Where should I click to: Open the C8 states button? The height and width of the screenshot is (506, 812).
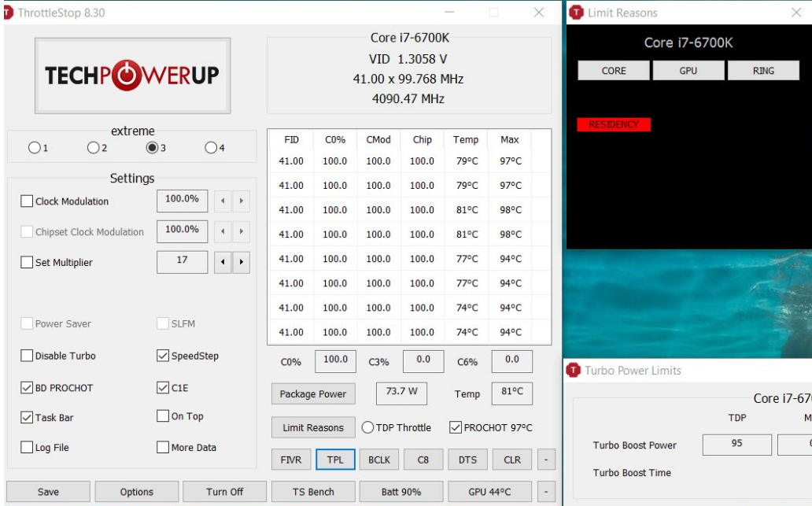pyautogui.click(x=423, y=460)
